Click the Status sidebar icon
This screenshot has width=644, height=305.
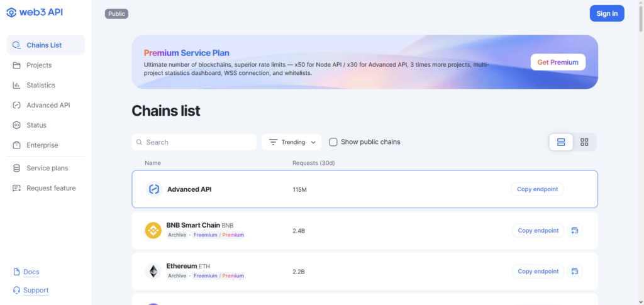point(16,125)
